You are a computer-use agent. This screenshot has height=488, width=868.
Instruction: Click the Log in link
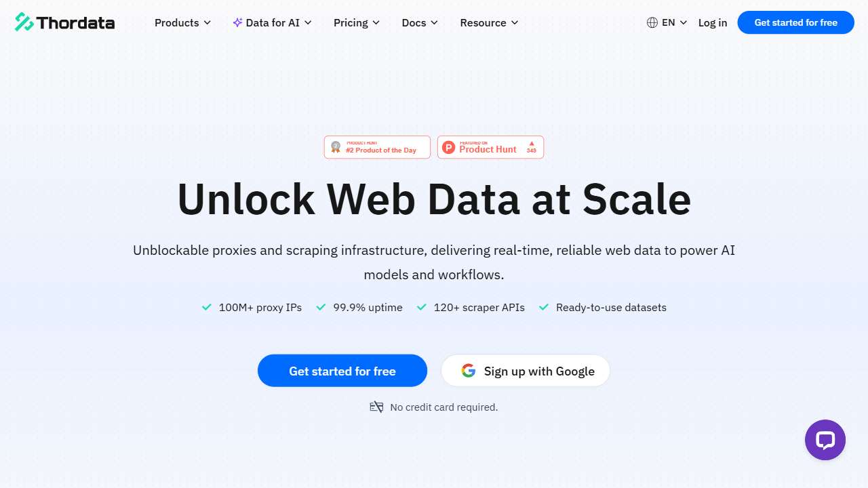click(712, 22)
